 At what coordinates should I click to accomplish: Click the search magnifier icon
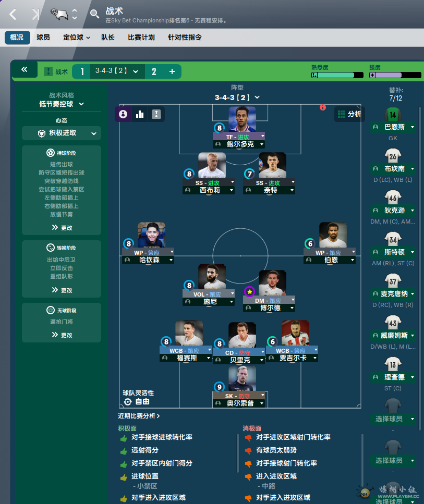click(94, 14)
